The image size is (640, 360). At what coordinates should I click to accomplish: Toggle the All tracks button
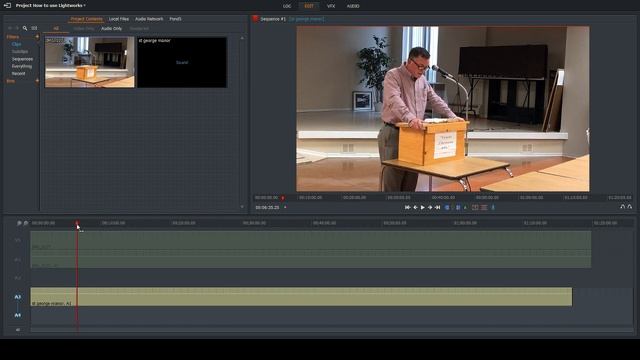(18, 329)
